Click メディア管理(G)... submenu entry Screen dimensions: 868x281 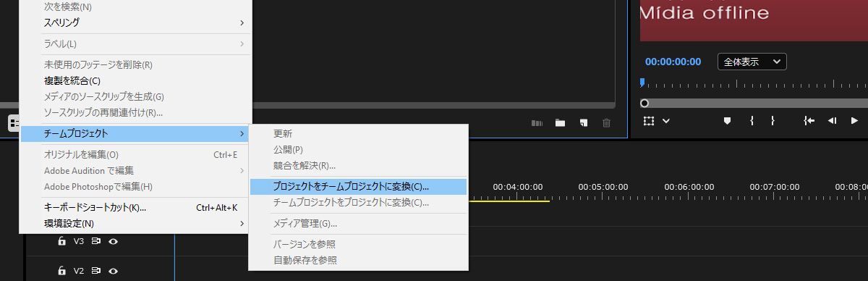[x=358, y=223]
